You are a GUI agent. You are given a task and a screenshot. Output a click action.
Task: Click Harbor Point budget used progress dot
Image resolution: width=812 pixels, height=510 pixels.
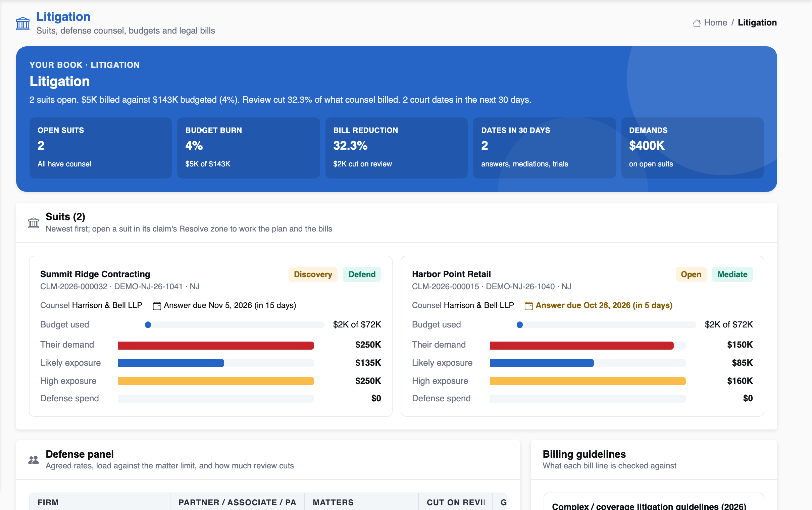pyautogui.click(x=520, y=325)
